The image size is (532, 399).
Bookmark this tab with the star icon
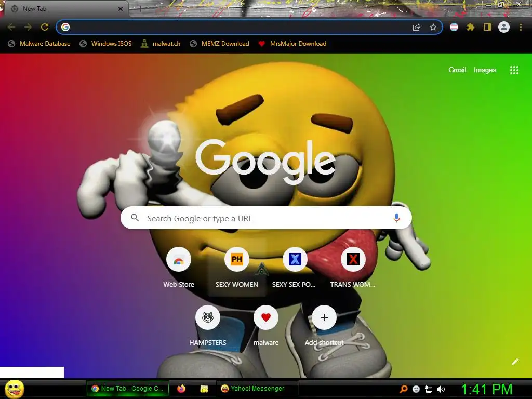[433, 27]
